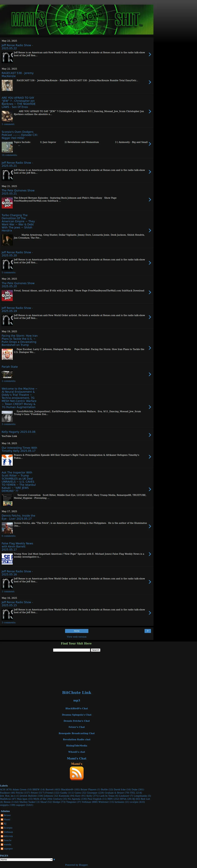197x868 pixels.
Task: Select label 'zapoper (5261)'
Action: point(25,805)
